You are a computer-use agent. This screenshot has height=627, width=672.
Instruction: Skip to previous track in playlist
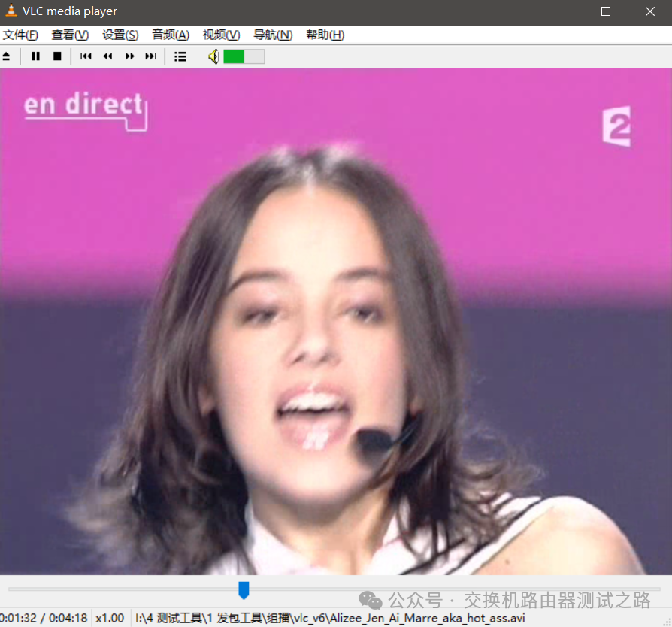coord(86,56)
